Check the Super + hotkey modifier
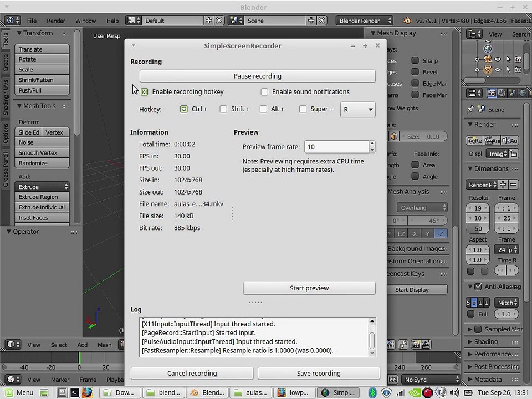The height and width of the screenshot is (399, 532). [x=303, y=109]
